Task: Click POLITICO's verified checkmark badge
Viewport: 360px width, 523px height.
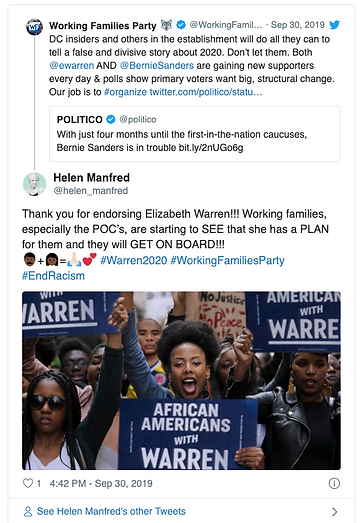Action: pyautogui.click(x=111, y=119)
